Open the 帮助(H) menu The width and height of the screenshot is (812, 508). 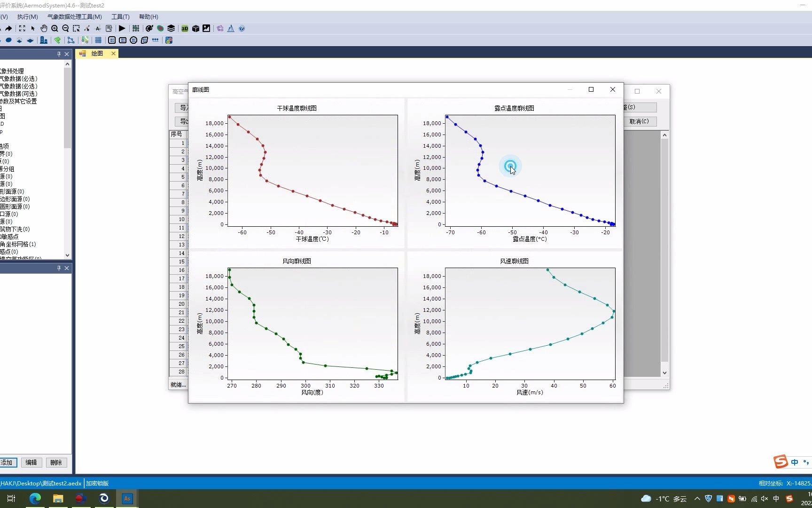pyautogui.click(x=148, y=17)
